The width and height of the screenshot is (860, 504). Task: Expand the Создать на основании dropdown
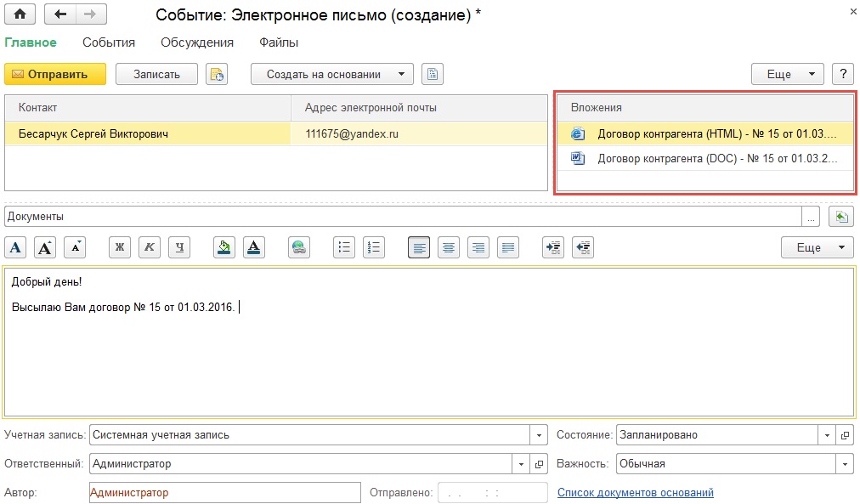(x=402, y=74)
